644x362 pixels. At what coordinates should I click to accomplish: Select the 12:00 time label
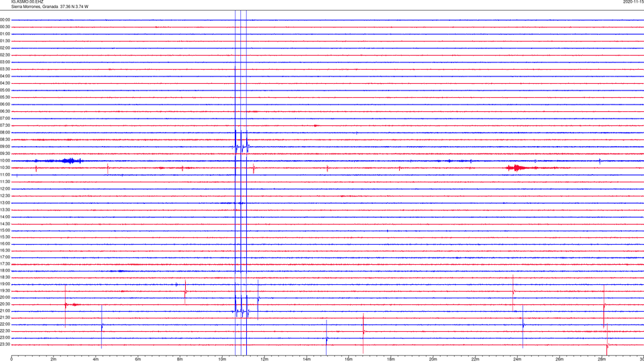[5, 189]
